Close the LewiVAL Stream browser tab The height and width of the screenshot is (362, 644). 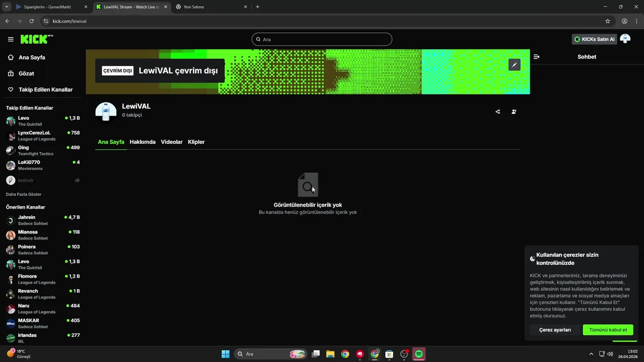(166, 7)
